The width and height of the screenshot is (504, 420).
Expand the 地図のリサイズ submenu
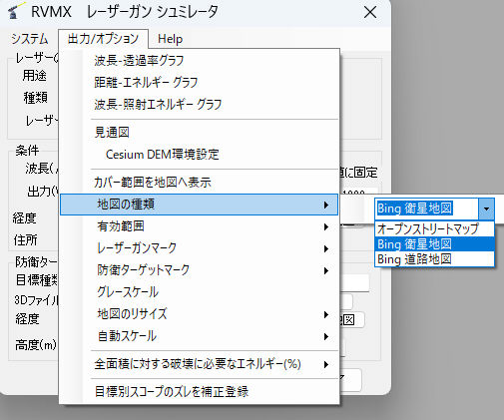199,314
